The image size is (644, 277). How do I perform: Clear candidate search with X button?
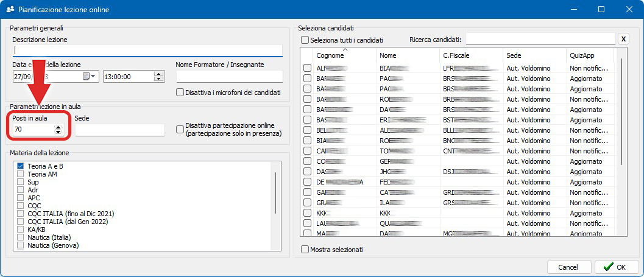(x=623, y=40)
